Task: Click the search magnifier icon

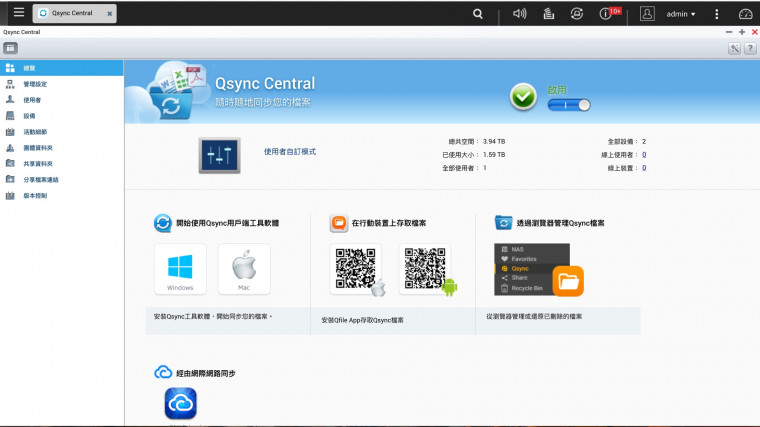Action: [x=478, y=14]
